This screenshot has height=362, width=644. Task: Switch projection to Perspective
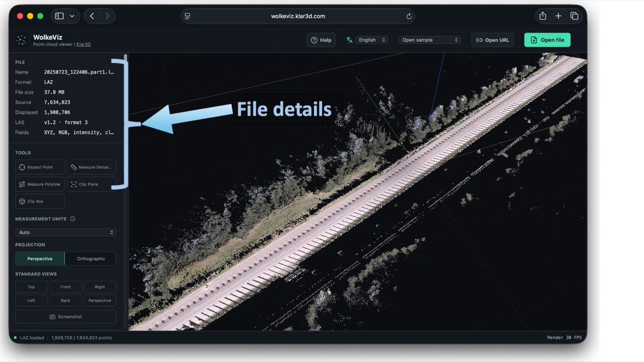pyautogui.click(x=40, y=258)
